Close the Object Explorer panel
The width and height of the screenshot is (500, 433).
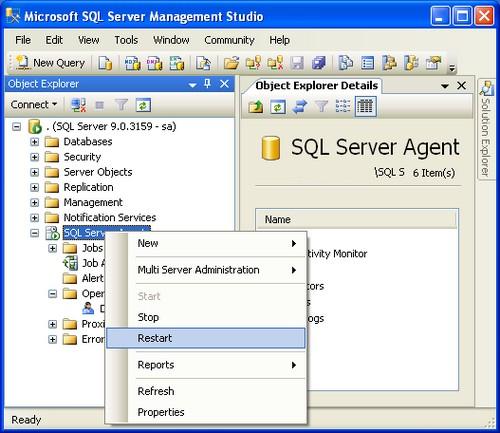click(225, 84)
